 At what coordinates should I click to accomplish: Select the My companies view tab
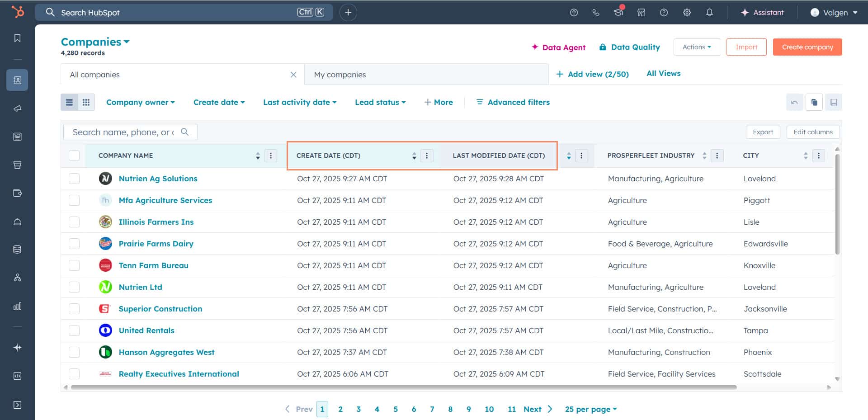click(x=426, y=75)
